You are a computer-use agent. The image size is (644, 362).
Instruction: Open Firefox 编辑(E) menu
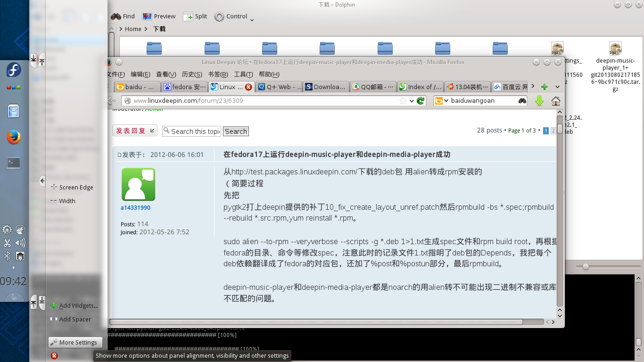[140, 74]
